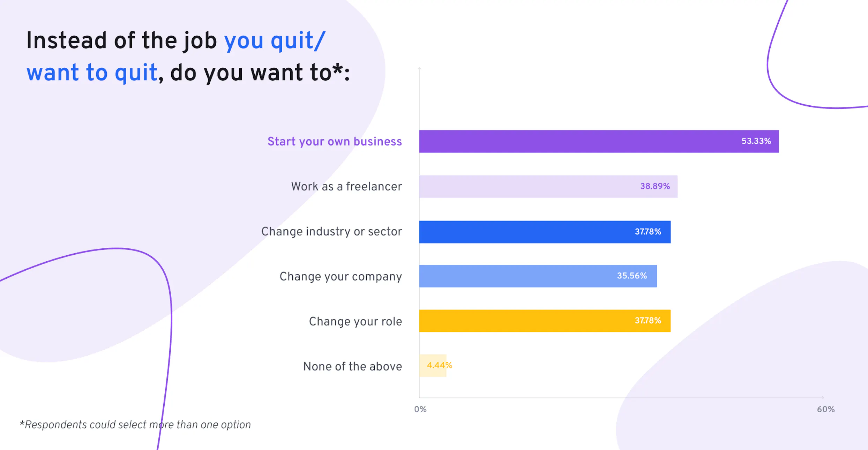Select the light blue Change your company bar
868x450 pixels.
pos(538,276)
